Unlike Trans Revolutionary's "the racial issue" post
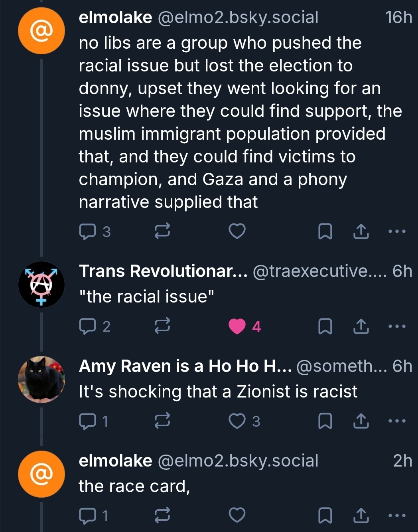Viewport: 418px width, 532px height. click(237, 326)
